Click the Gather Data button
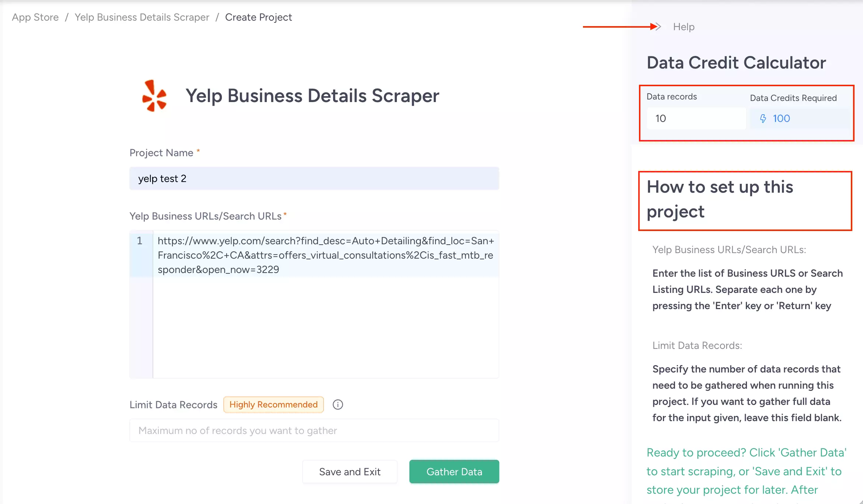 [x=454, y=472]
